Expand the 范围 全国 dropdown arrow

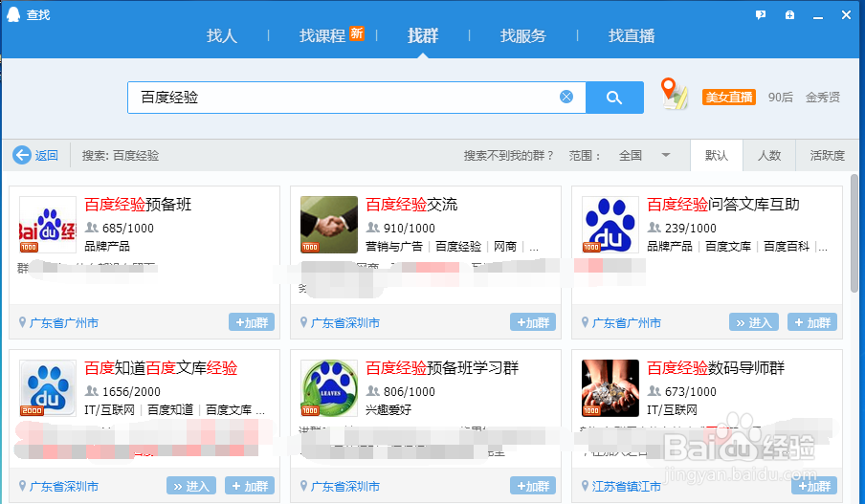pos(666,156)
